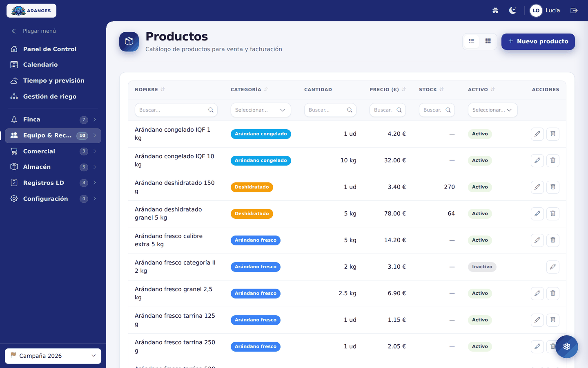Screen dimensions: 588x368
Task: Click Arándano congelado tag in IQF 1 kg row
Action: (x=261, y=134)
